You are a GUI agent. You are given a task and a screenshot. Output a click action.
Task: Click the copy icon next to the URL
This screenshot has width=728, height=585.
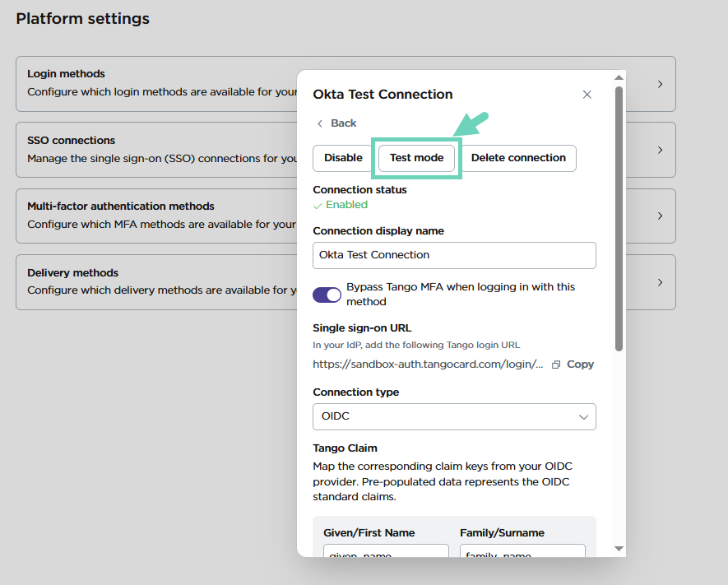pos(556,364)
